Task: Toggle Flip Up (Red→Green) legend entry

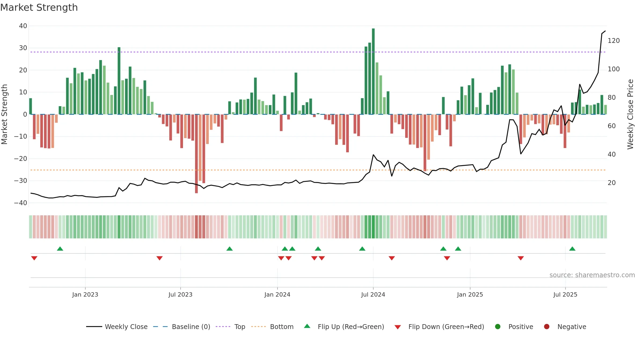Action: (x=344, y=327)
